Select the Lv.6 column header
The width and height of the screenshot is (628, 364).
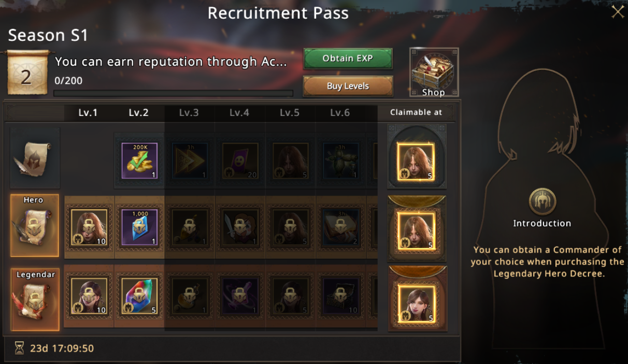[x=340, y=113]
